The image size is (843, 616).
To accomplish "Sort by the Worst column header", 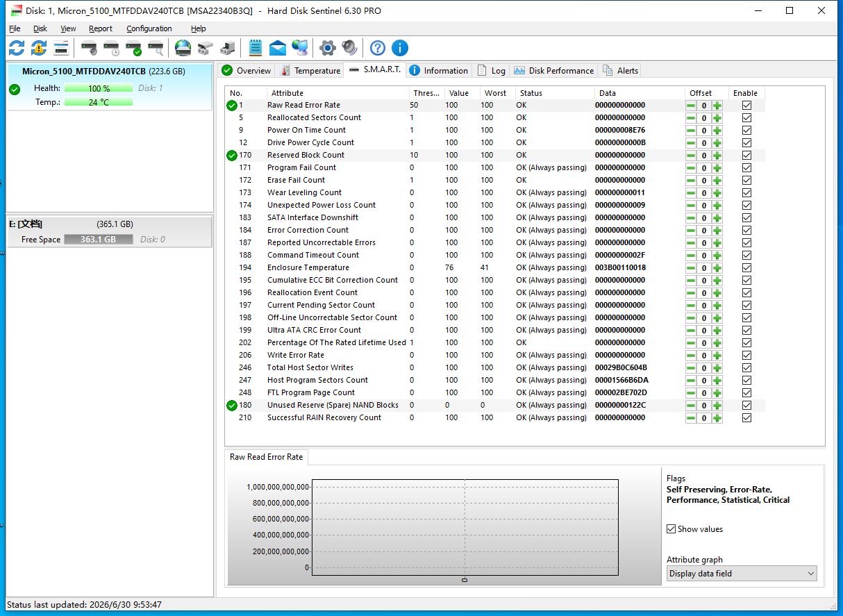I will pos(497,93).
